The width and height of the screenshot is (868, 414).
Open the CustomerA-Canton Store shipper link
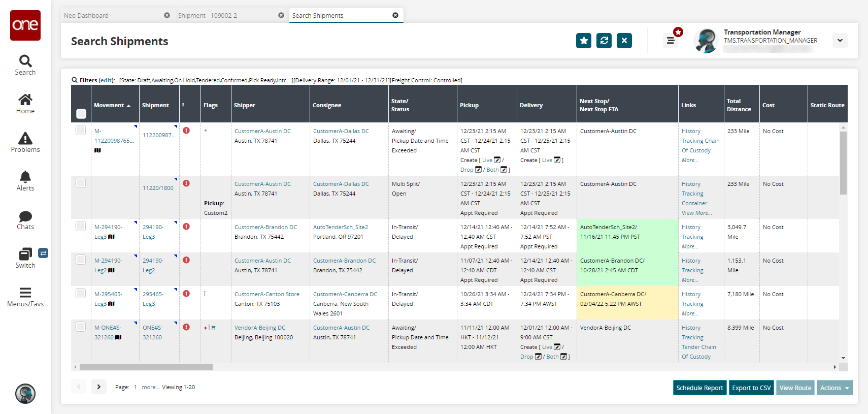(x=266, y=294)
